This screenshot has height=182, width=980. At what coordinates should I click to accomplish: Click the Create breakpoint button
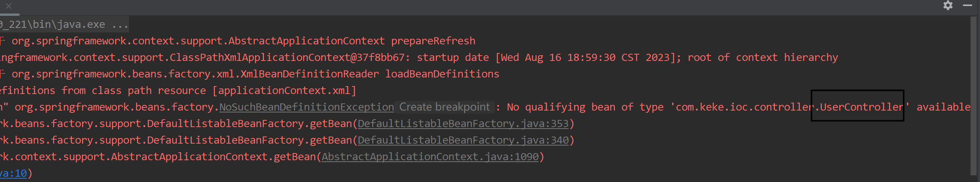(444, 107)
